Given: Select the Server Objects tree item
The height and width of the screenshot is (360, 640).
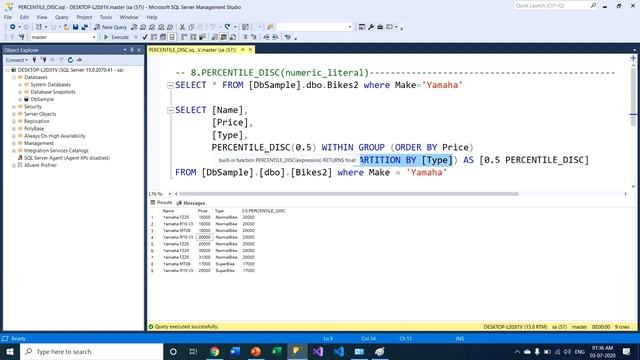Looking at the screenshot, I should point(40,114).
